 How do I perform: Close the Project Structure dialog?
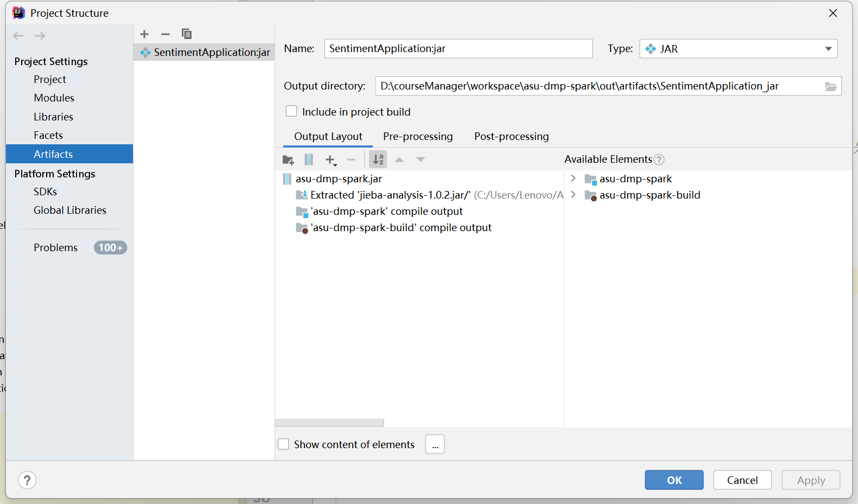click(833, 13)
